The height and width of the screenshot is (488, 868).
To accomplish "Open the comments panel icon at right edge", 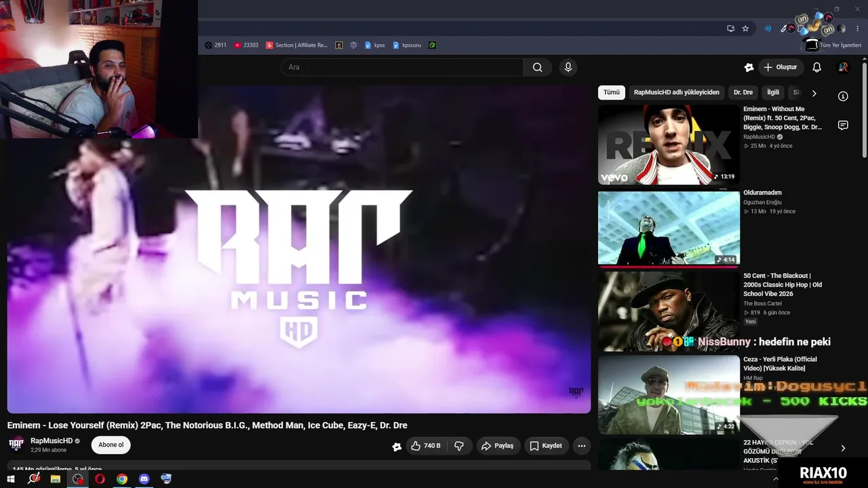I will point(843,125).
